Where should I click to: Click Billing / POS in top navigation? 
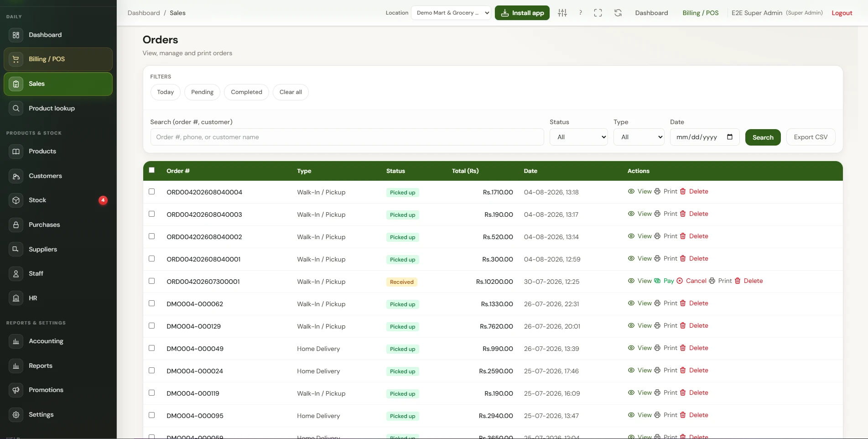tap(700, 13)
